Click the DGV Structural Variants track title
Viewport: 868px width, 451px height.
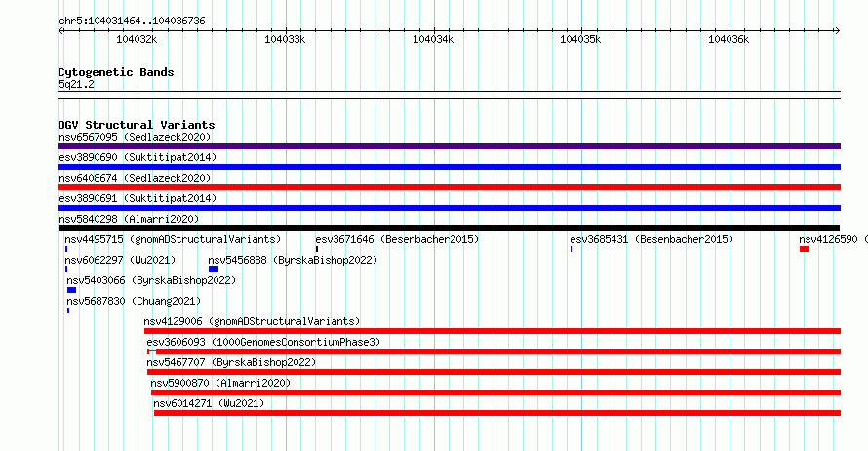click(x=137, y=125)
